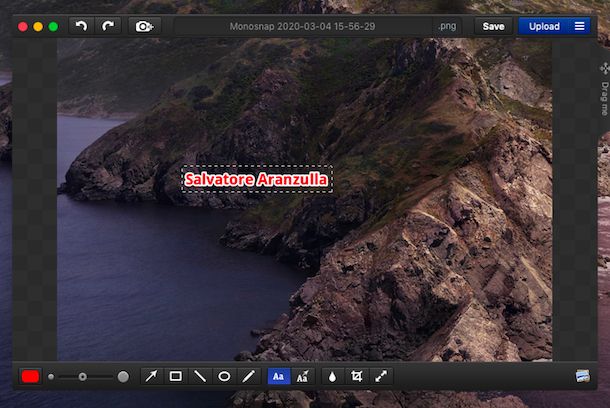Select the Rectangle tool

175,376
